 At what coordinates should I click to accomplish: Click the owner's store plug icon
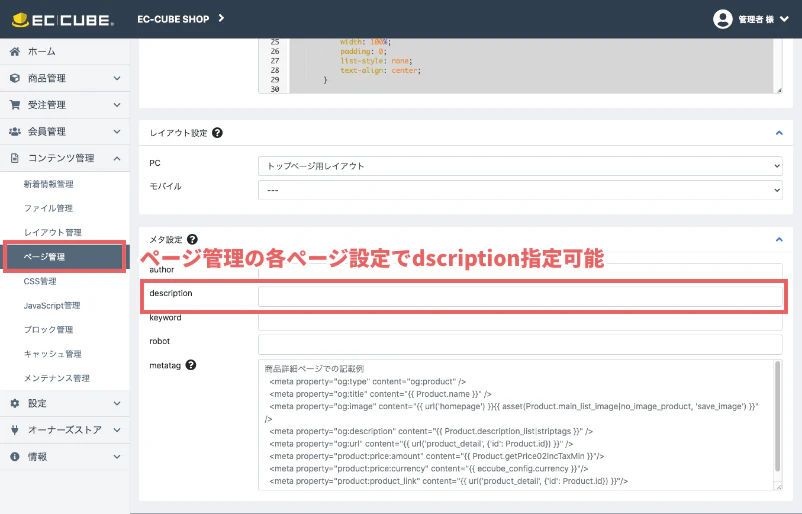(x=15, y=430)
